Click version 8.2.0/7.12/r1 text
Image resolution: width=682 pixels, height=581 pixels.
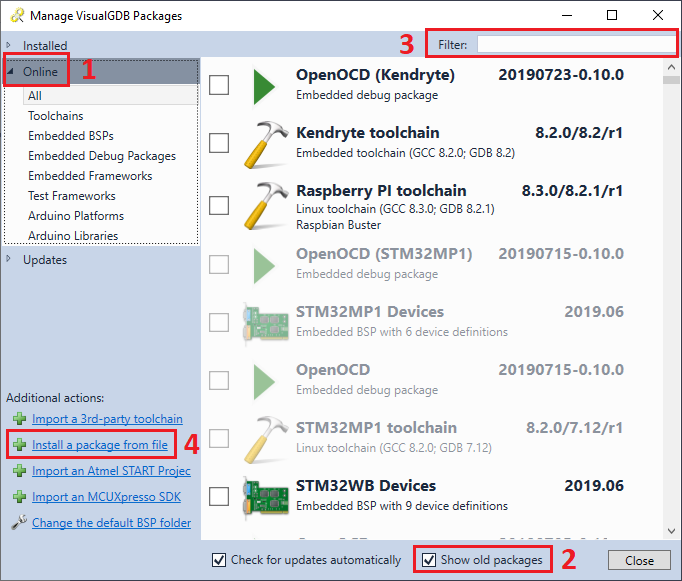click(x=575, y=428)
